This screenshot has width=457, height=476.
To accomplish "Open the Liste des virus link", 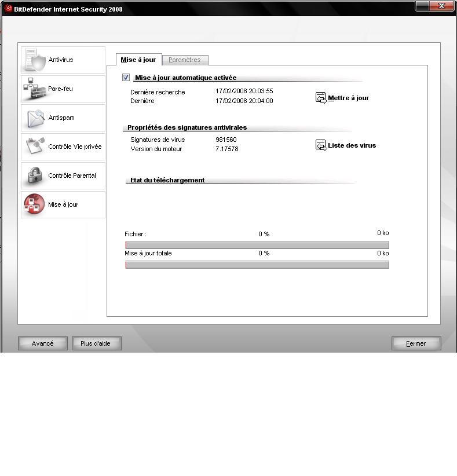I will coord(352,145).
